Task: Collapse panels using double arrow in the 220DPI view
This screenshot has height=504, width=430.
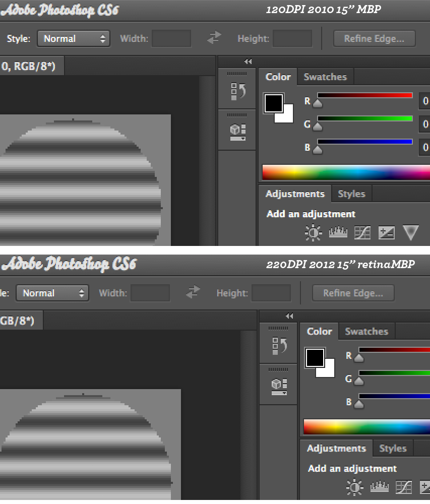Action: click(x=289, y=316)
